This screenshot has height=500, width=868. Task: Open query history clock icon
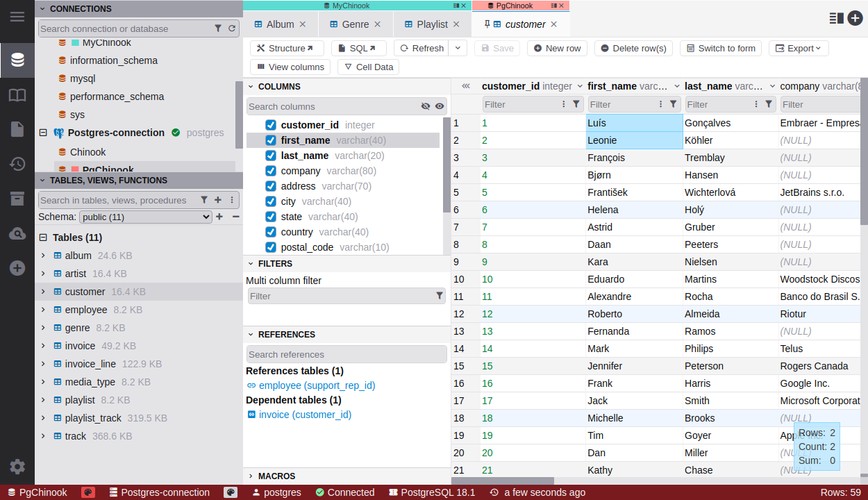pos(17,164)
